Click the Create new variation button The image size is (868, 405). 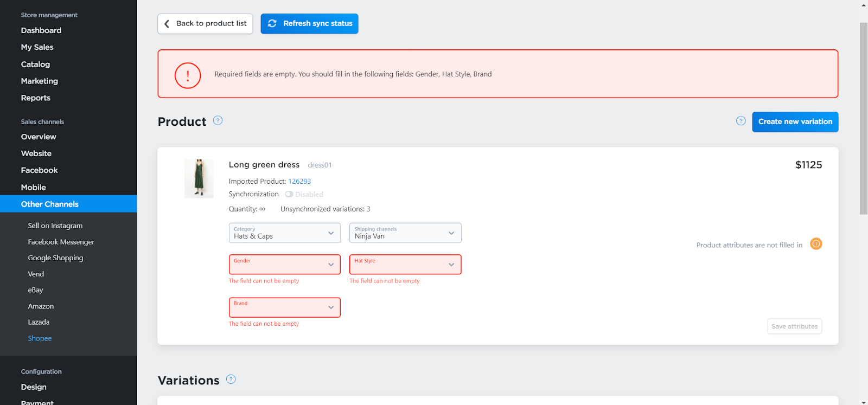click(x=795, y=122)
